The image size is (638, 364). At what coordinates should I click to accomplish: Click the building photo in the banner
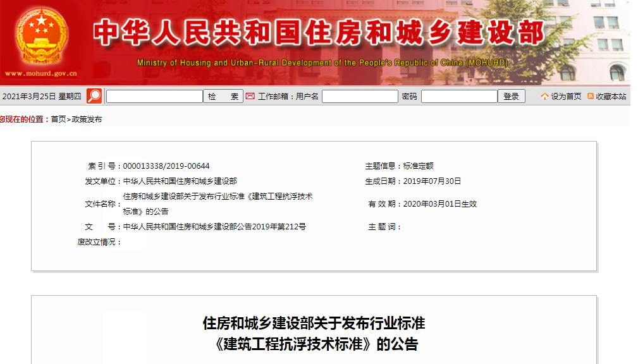[601, 41]
